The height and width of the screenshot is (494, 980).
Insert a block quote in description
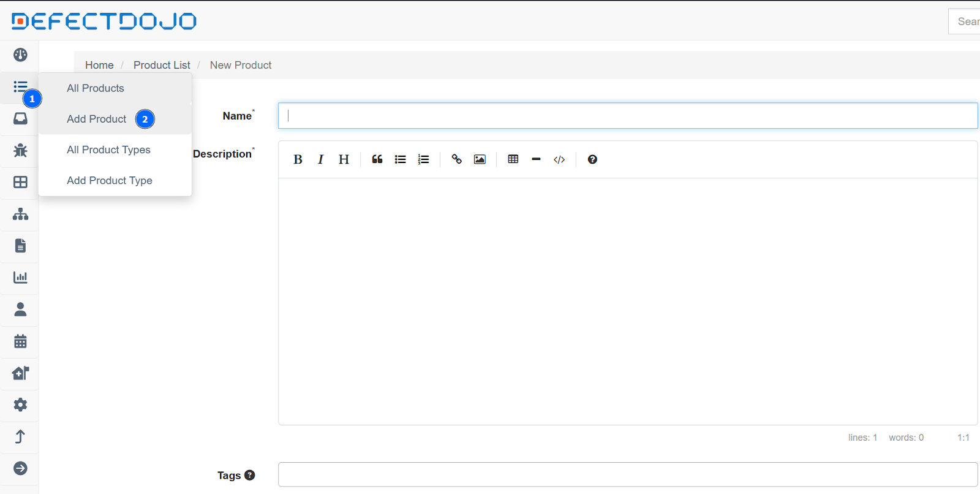click(377, 159)
